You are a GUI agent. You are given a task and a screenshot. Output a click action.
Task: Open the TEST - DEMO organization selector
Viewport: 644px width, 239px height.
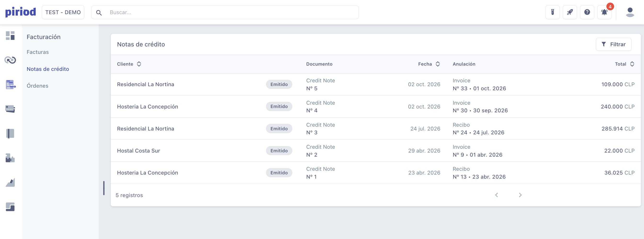click(x=63, y=12)
